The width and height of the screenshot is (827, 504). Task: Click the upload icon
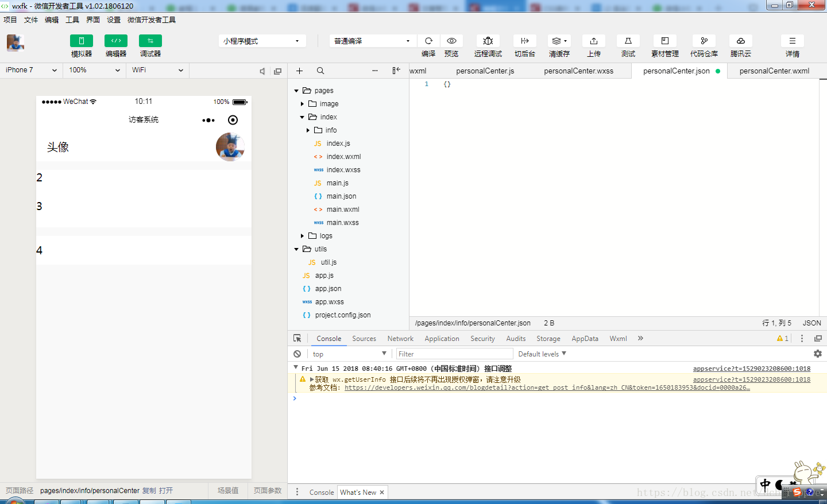[594, 41]
